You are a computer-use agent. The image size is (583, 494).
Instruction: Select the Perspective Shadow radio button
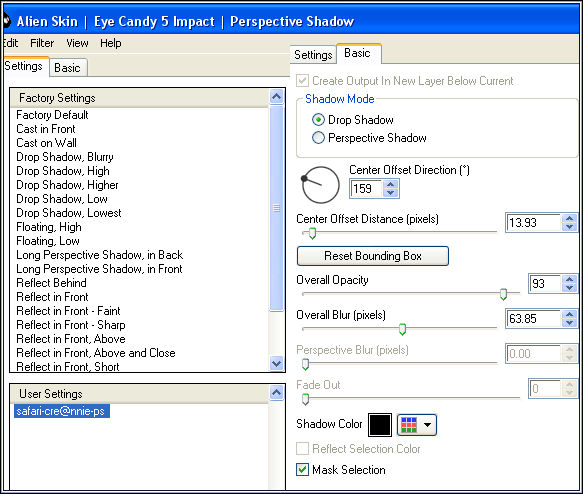(318, 138)
